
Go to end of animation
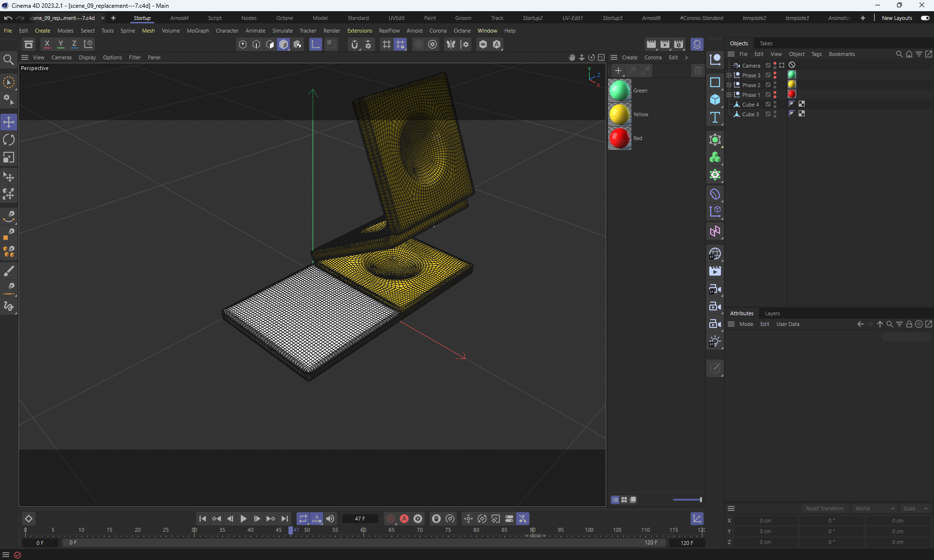285,519
